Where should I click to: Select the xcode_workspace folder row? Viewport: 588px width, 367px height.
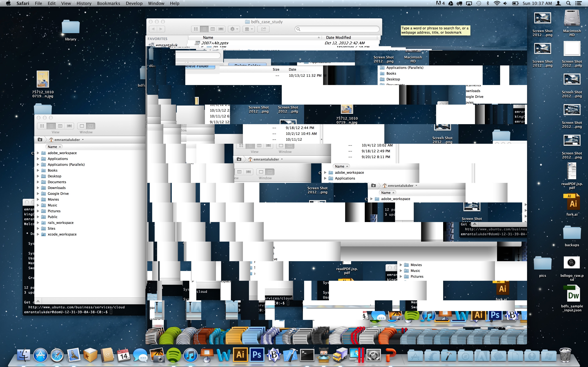[x=62, y=234]
